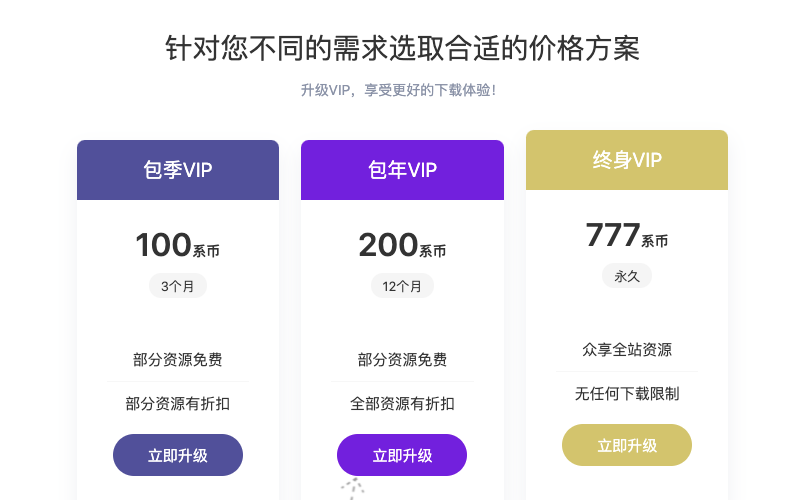
Task: Click the page heading about 价格方案
Action: (x=402, y=48)
